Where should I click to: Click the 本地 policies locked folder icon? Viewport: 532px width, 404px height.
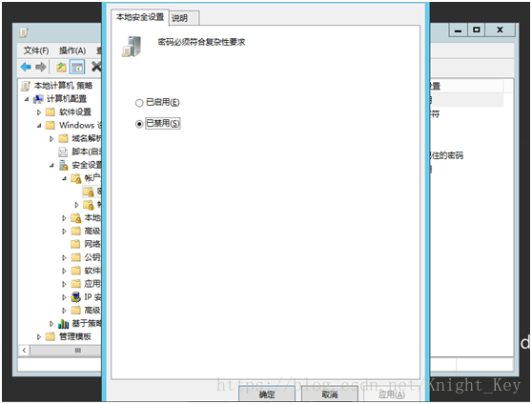click(76, 218)
